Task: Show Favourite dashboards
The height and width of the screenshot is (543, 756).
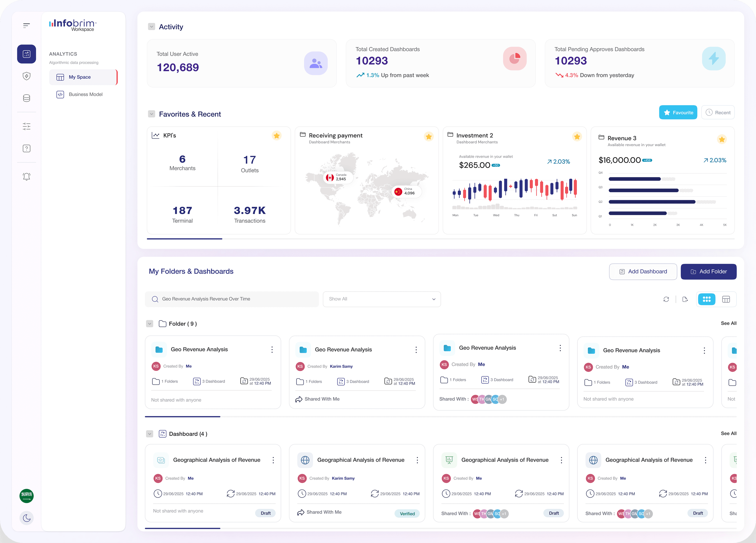Action: (x=678, y=113)
